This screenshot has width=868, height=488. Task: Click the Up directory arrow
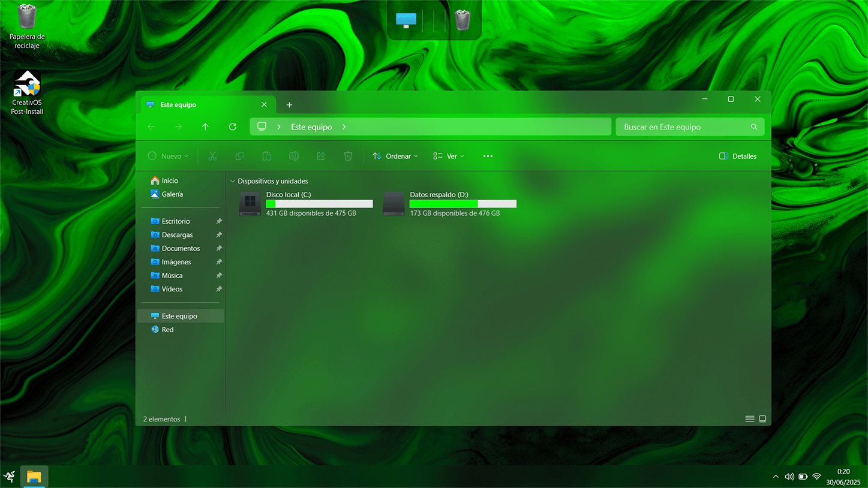point(205,127)
